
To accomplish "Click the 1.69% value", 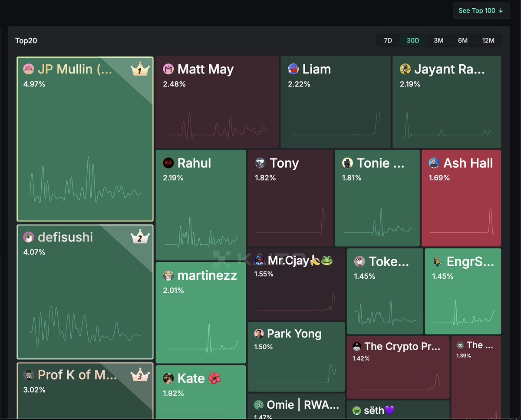I will 439,178.
